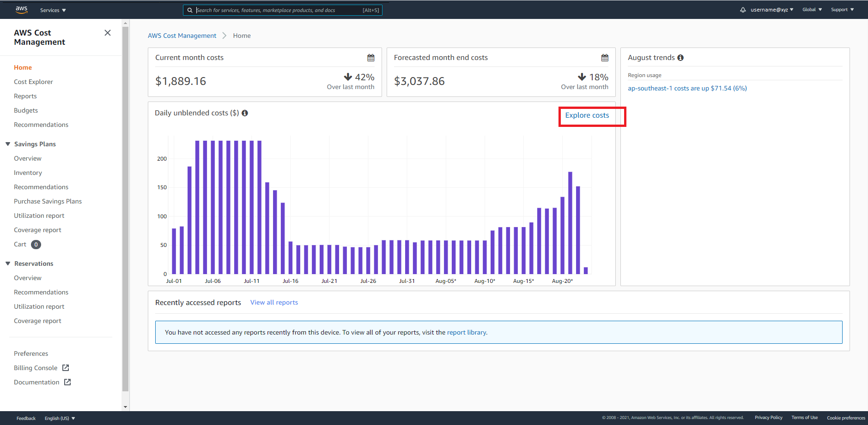Click the calendar icon on Current month costs
868x425 pixels.
pyautogui.click(x=371, y=58)
